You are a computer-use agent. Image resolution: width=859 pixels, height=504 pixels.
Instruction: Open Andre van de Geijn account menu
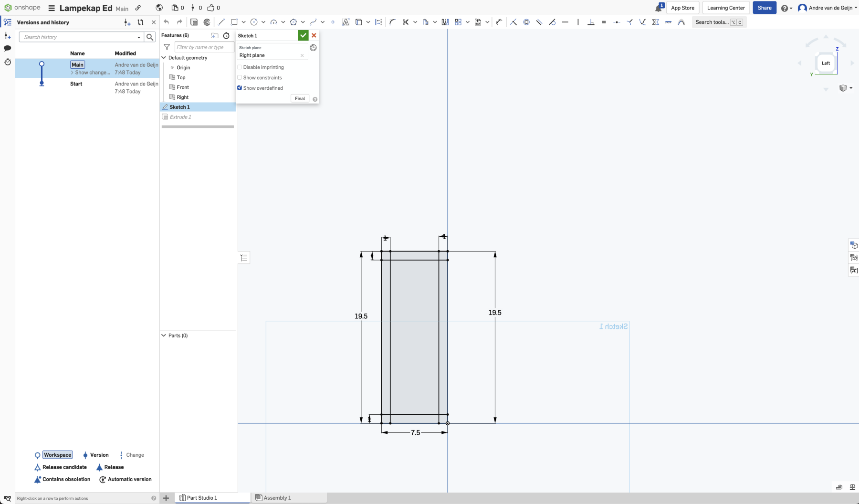pos(828,8)
